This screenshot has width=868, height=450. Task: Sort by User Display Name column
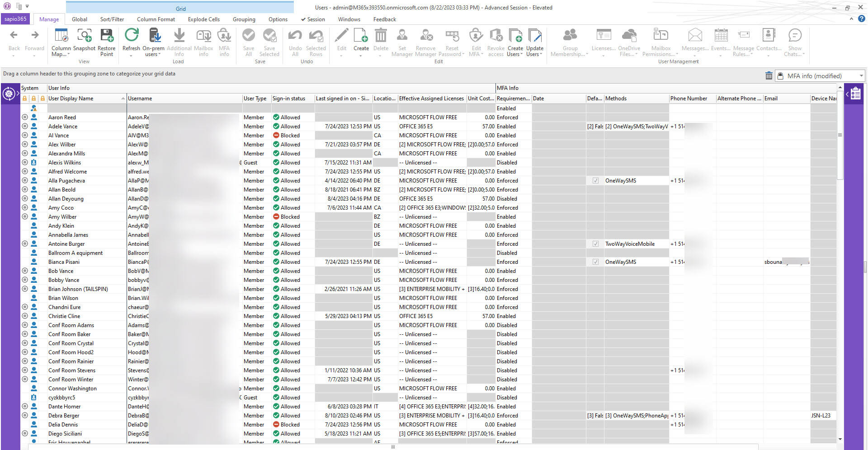point(86,98)
